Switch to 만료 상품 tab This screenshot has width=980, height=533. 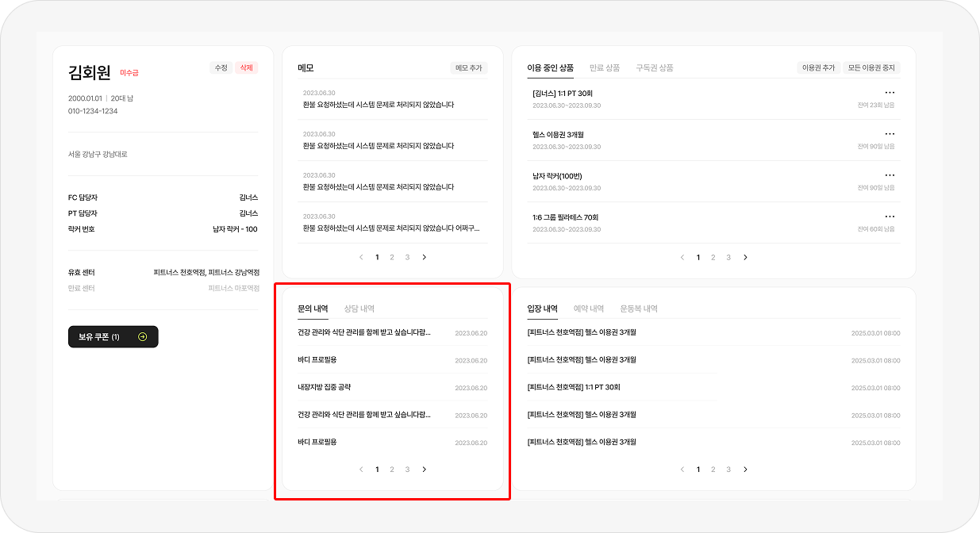pyautogui.click(x=605, y=68)
